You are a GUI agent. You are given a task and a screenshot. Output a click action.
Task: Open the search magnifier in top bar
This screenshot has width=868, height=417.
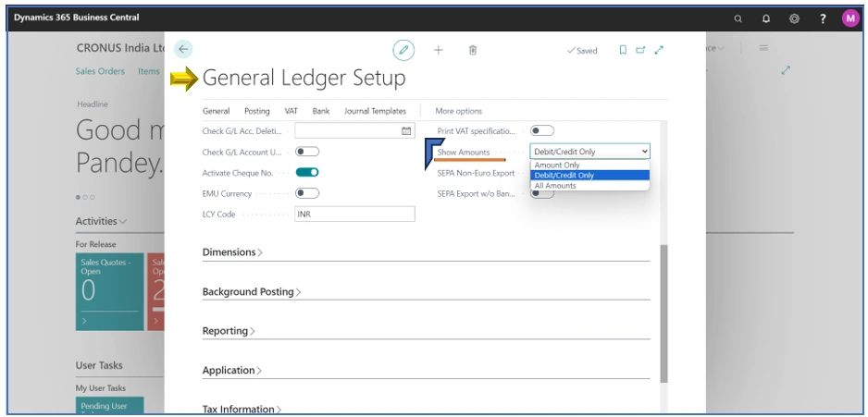click(738, 18)
